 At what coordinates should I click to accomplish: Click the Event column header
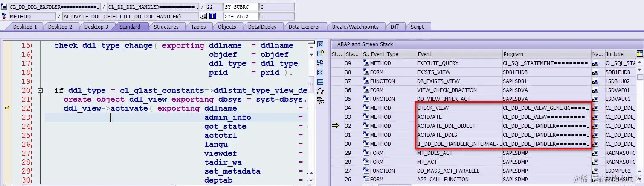pyautogui.click(x=459, y=54)
